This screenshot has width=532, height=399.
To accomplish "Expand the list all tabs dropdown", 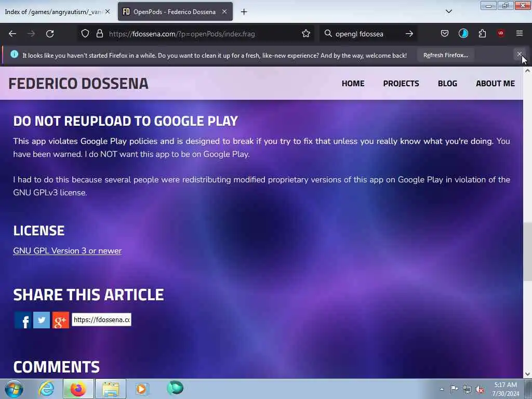I will 448,11.
